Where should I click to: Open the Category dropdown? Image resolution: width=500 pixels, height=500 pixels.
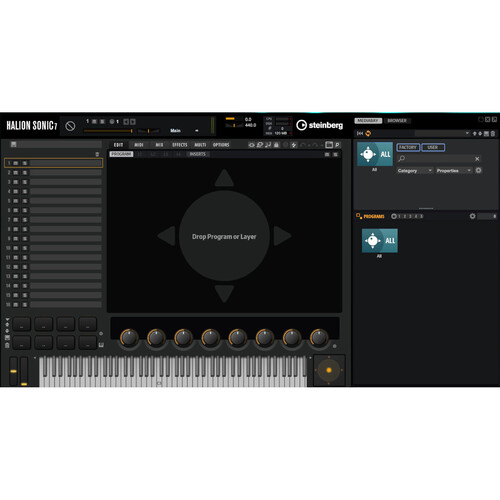pos(415,170)
